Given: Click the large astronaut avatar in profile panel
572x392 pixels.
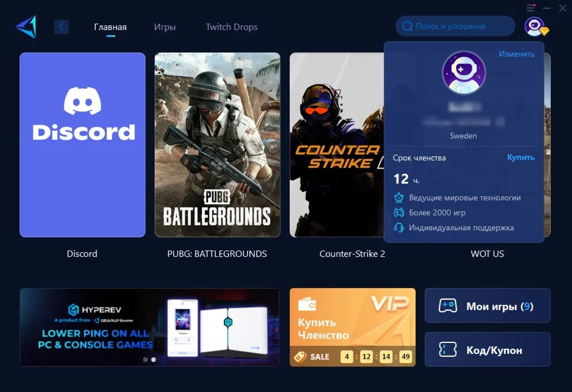Looking at the screenshot, I should click(x=463, y=73).
